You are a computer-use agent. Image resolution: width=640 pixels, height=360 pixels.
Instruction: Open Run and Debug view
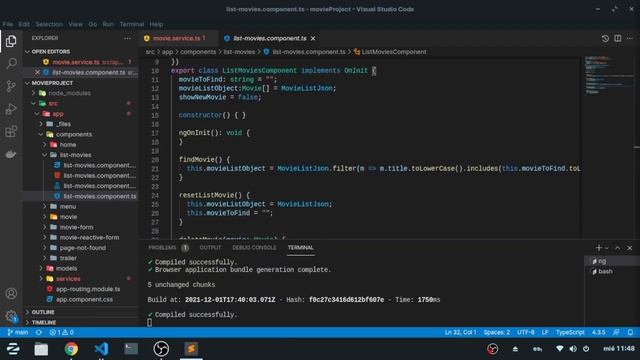point(11,109)
